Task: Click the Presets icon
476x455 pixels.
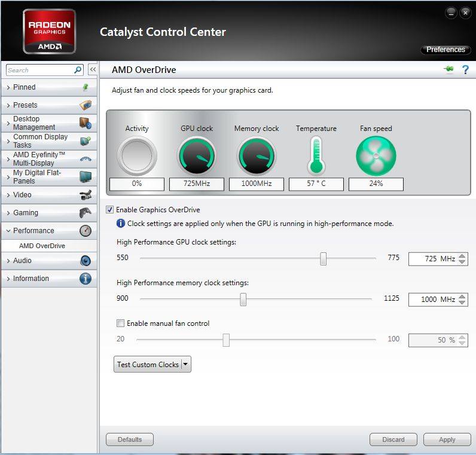Action: (x=86, y=105)
